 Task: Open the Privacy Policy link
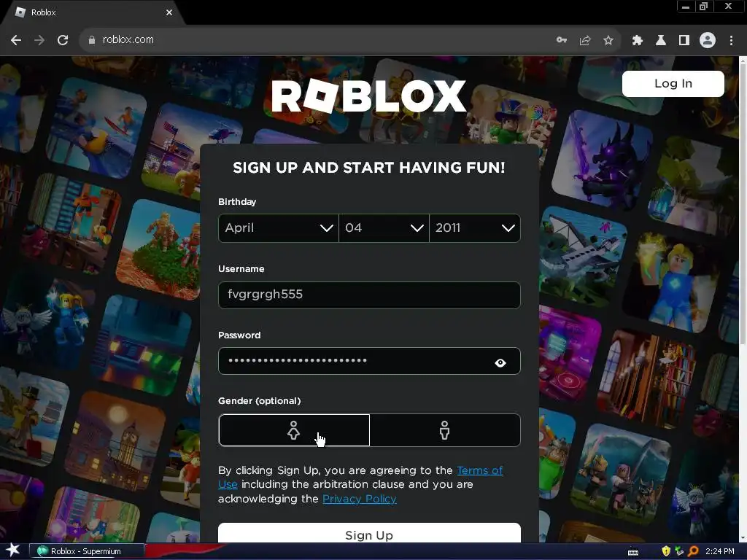(x=359, y=499)
